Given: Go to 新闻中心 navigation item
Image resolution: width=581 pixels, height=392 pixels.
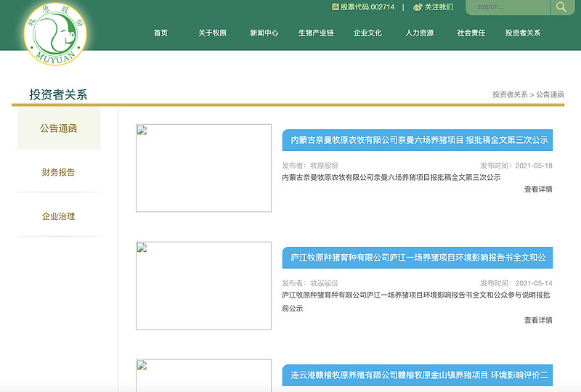Looking at the screenshot, I should pos(264,33).
